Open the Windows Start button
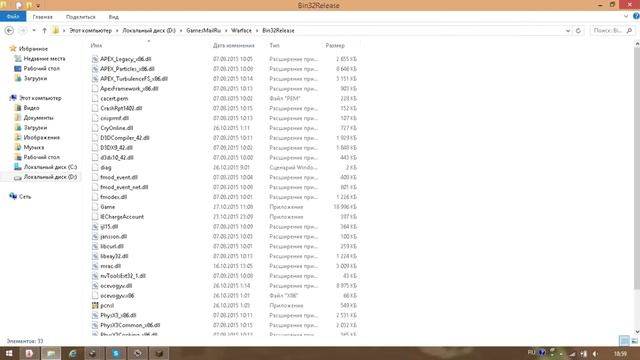The image size is (640, 360). 9,353
